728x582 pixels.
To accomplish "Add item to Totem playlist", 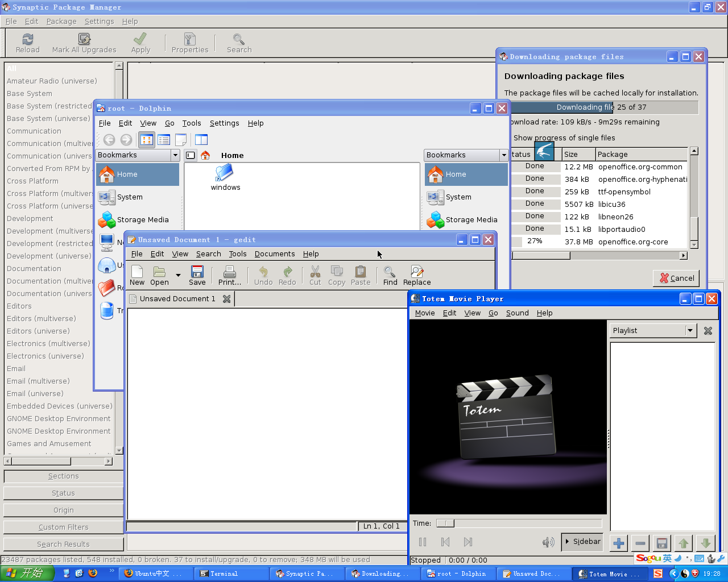I will point(619,543).
